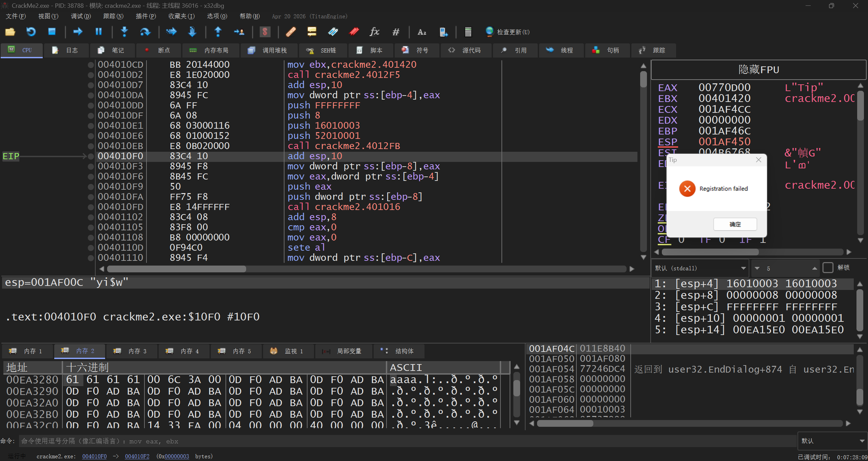Screen dimensions: 868x461
Task: Select the Memory 1 dump tab
Action: click(x=27, y=351)
